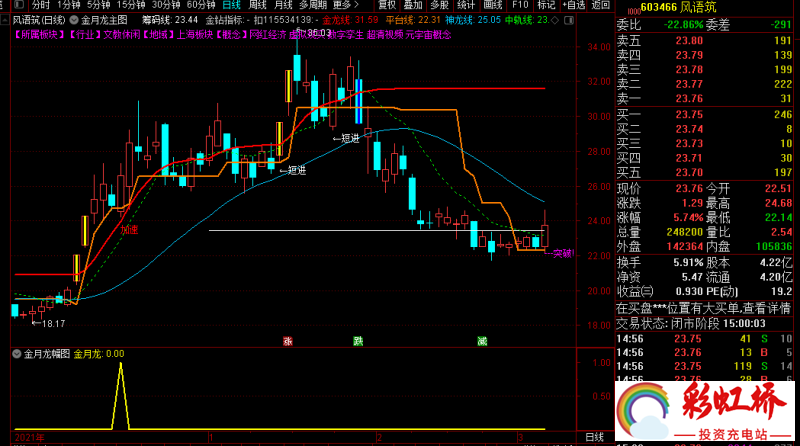Click the round icon beside 金月龙幅图
This screenshot has width=800, height=446.
(x=16, y=353)
